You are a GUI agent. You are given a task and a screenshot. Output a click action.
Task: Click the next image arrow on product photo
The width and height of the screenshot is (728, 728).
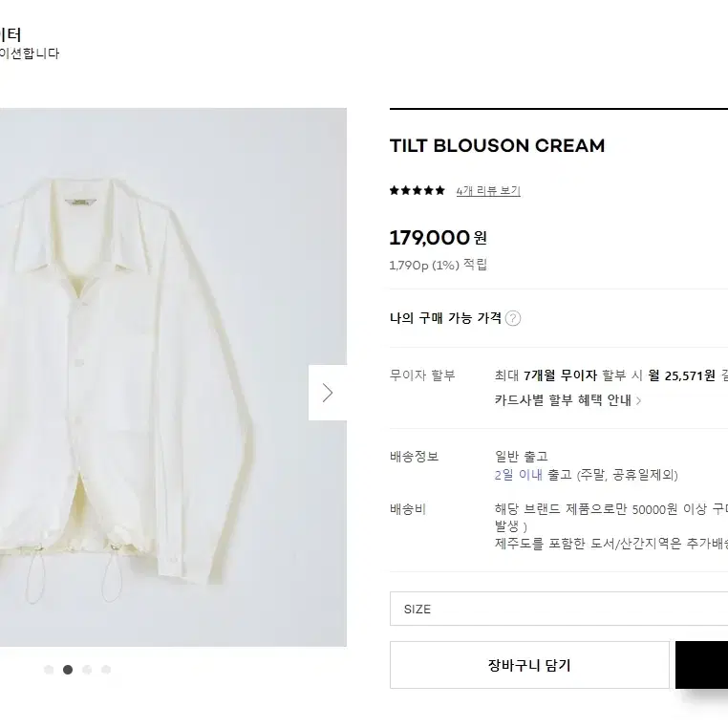point(328,393)
